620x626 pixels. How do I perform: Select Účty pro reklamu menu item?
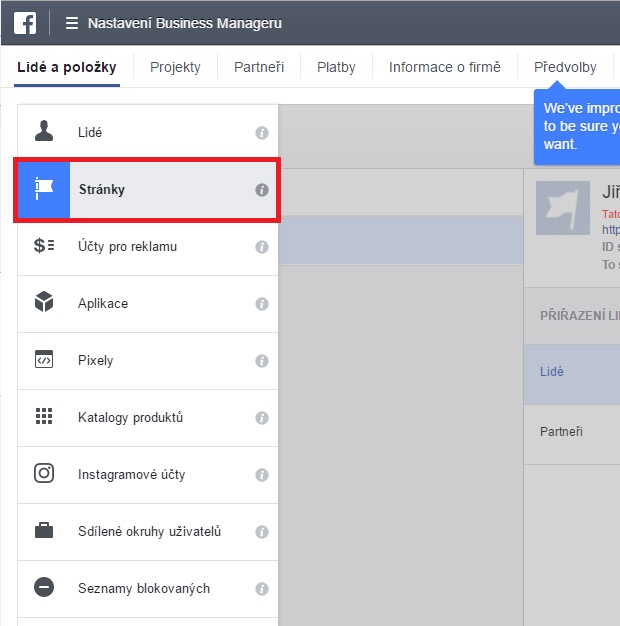[148, 247]
